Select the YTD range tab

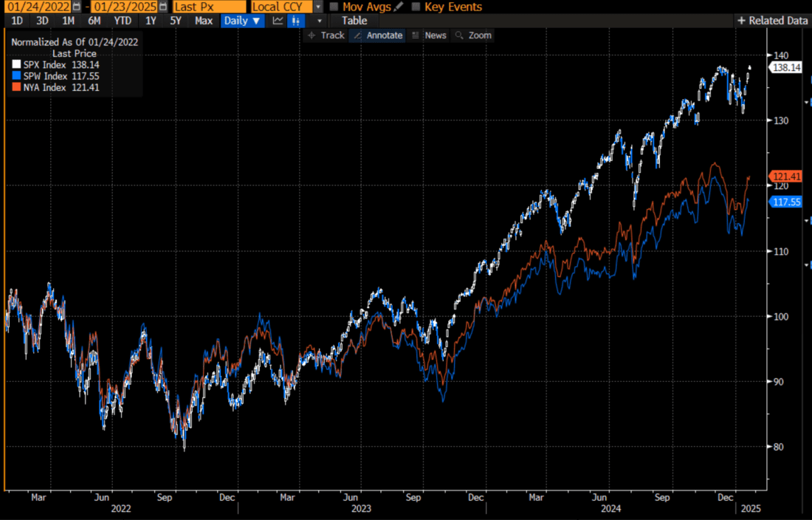(123, 21)
